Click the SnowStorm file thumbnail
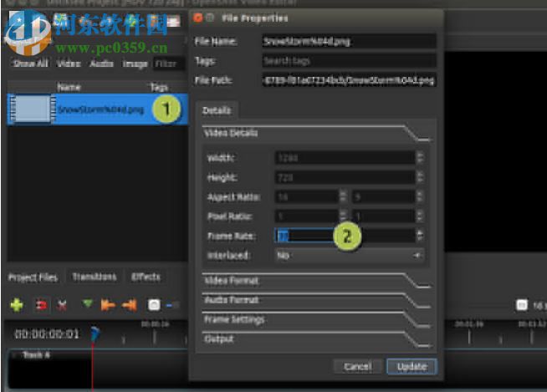 coord(32,109)
